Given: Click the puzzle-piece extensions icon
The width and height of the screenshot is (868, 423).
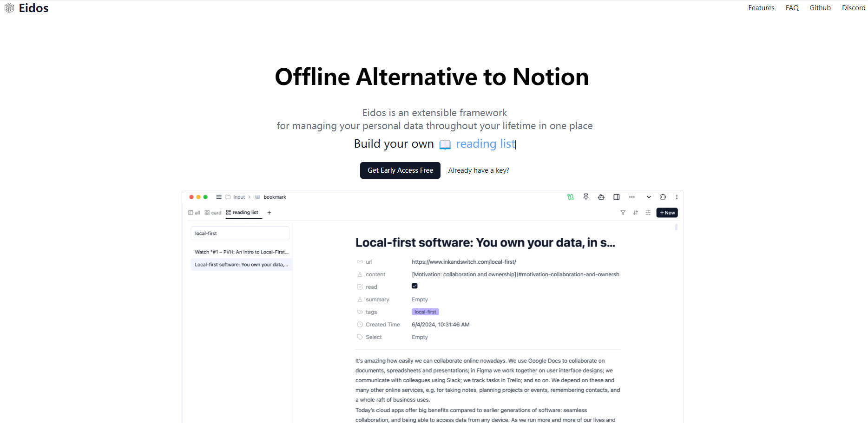Looking at the screenshot, I should (663, 197).
